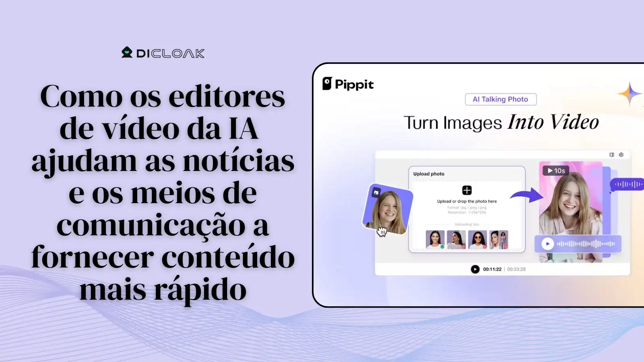Toggle the green checkmark on the first tip photo
Image resolution: width=644 pixels, height=362 pixels.
pyautogui.click(x=443, y=247)
